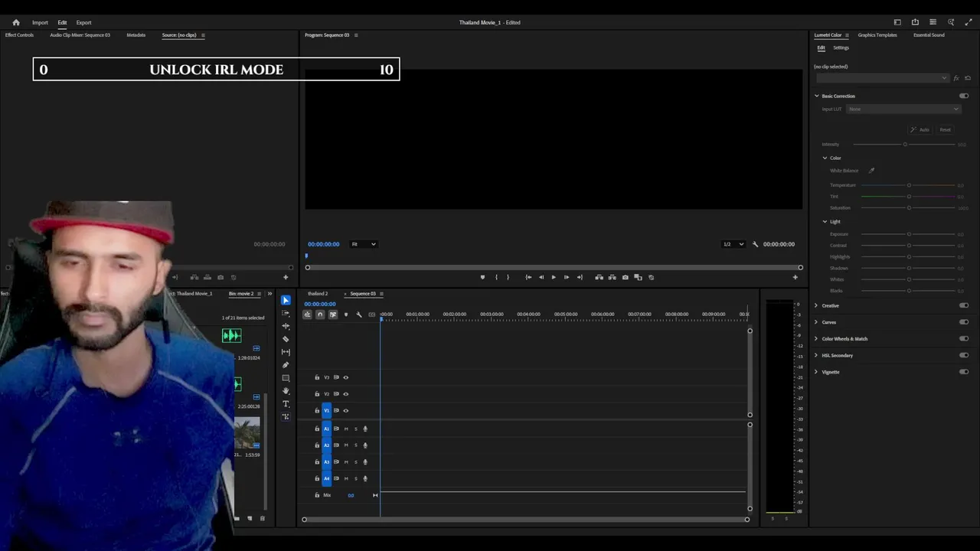Open the Graphics Templates tab
This screenshot has height=551, width=980.
point(877,35)
